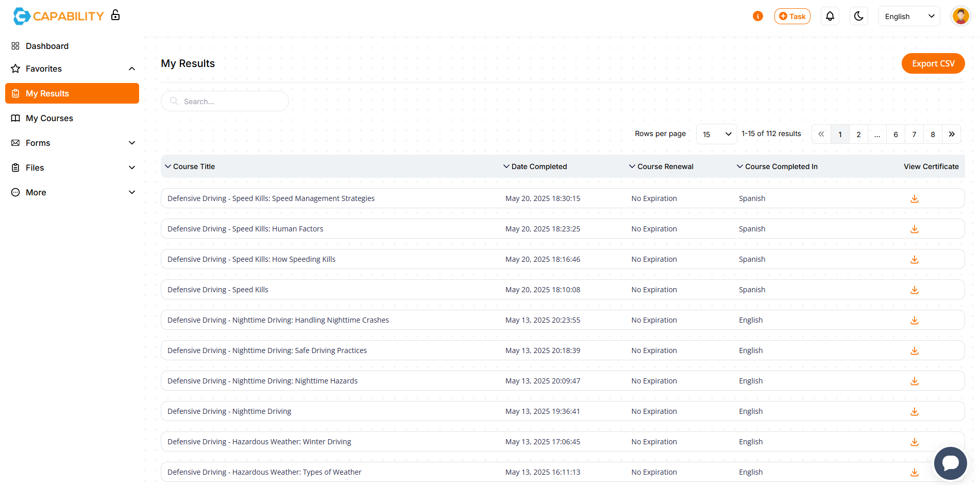Expand the Forms sidebar menu
This screenshot has height=485, width=980.
tap(132, 143)
